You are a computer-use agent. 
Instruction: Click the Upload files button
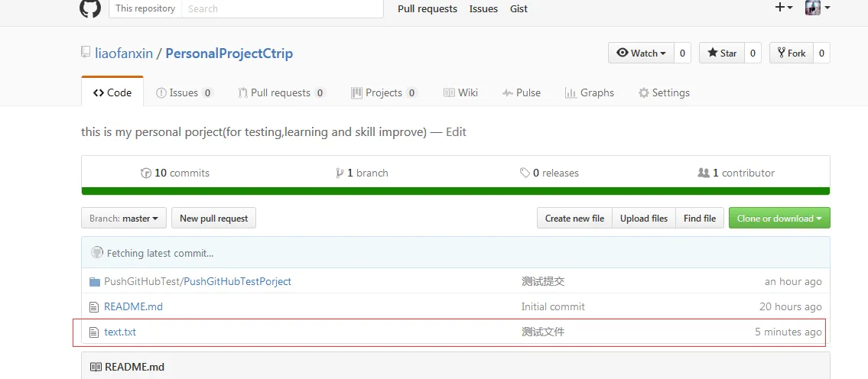[x=644, y=218]
